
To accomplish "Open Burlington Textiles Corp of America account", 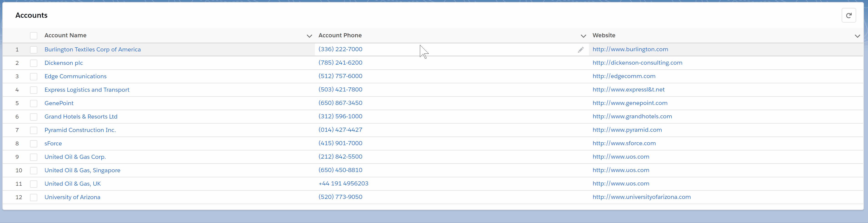I will (x=93, y=49).
